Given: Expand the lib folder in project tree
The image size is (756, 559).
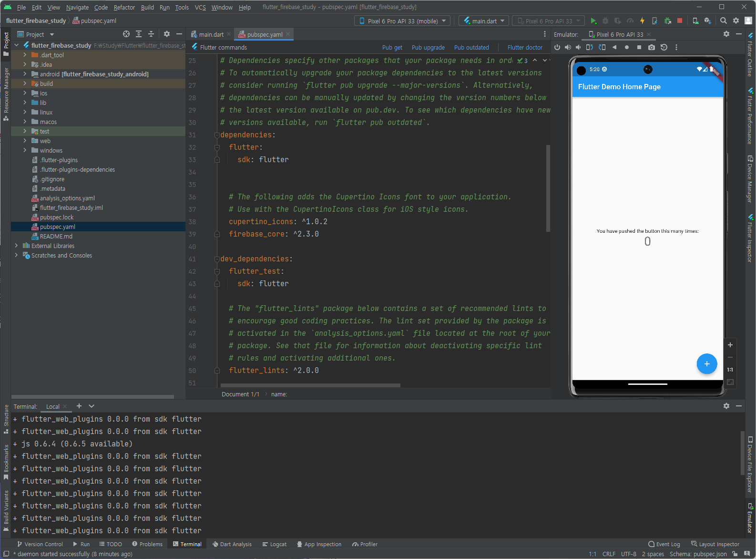Looking at the screenshot, I should (x=25, y=103).
